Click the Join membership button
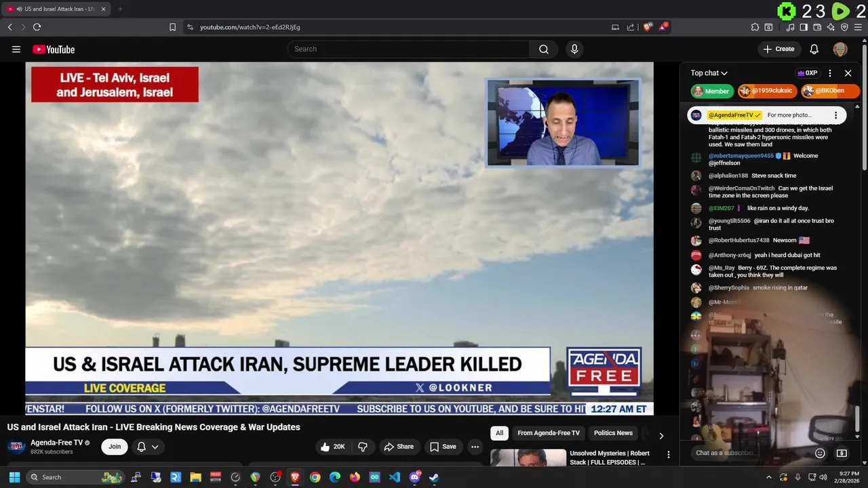868x488 pixels. [x=115, y=447]
